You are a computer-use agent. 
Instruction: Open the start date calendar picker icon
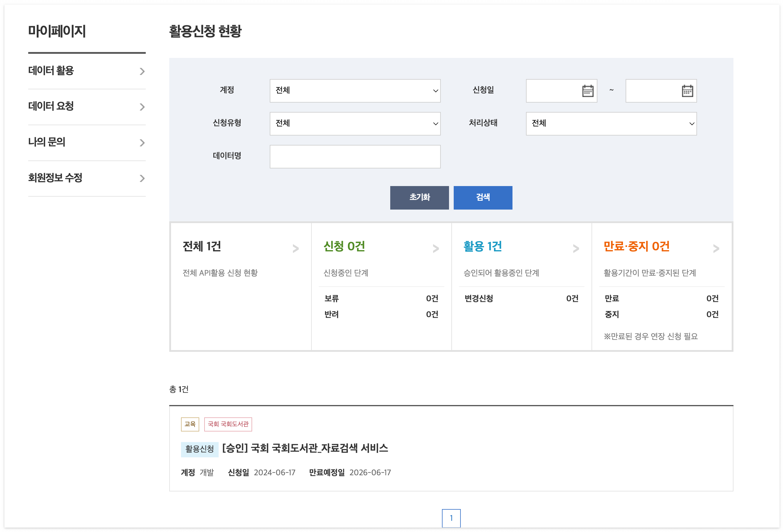[x=587, y=91]
